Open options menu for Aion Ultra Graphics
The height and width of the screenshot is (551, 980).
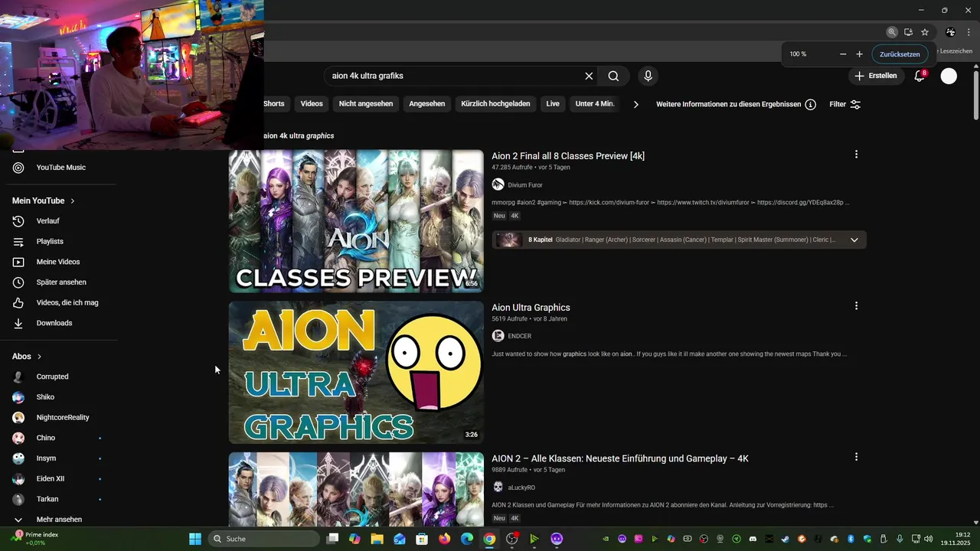click(x=856, y=306)
